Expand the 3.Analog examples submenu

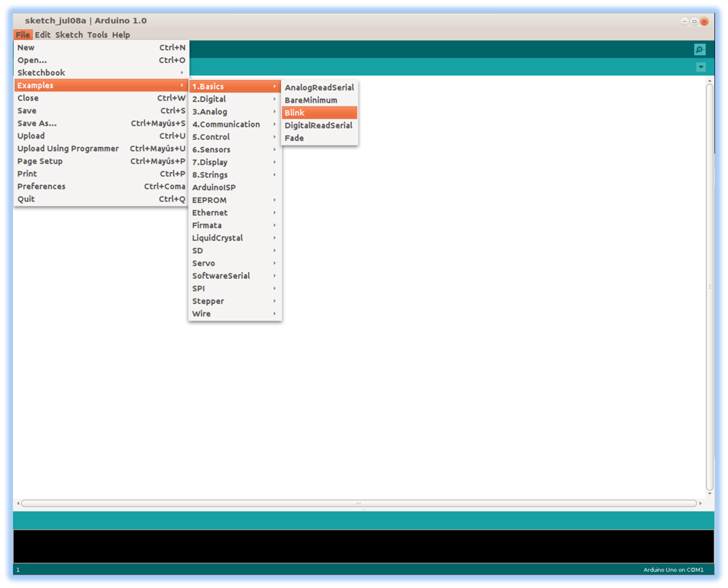(x=235, y=112)
